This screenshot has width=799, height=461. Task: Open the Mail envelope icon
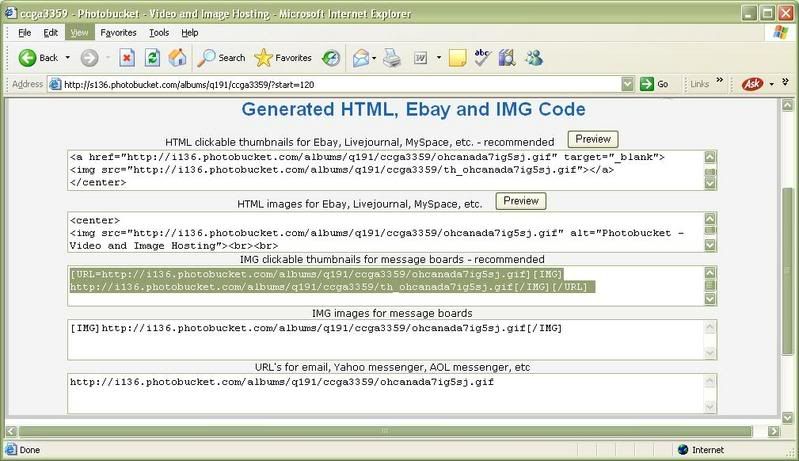(361, 58)
